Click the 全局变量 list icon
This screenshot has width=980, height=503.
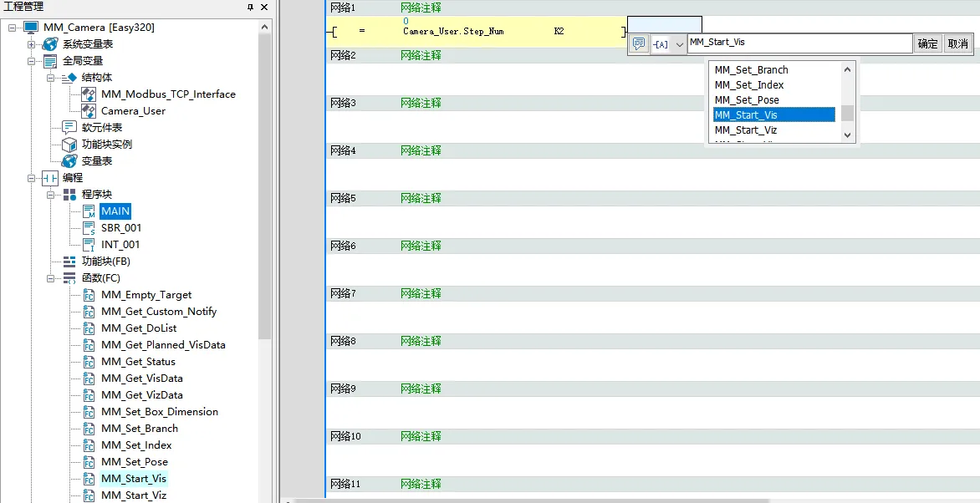[51, 61]
